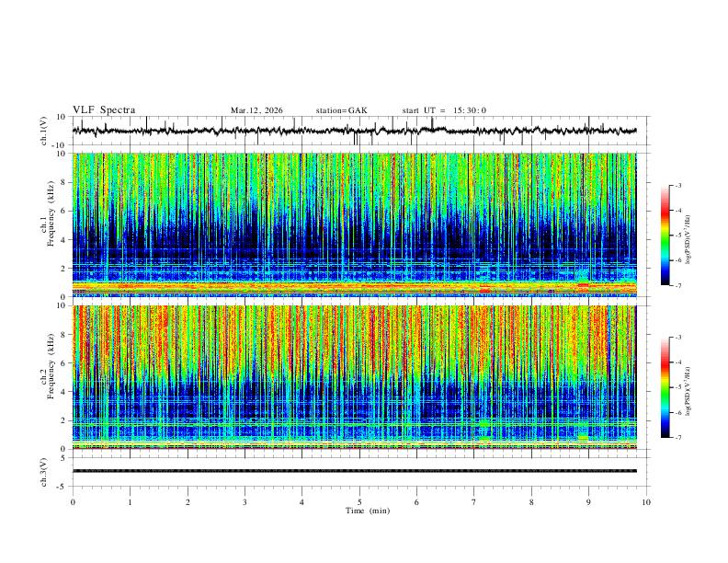Viewport: 728px width, 563px height.
Task: Click the 'ch.3(V)' axis label
Action: pyautogui.click(x=44, y=472)
